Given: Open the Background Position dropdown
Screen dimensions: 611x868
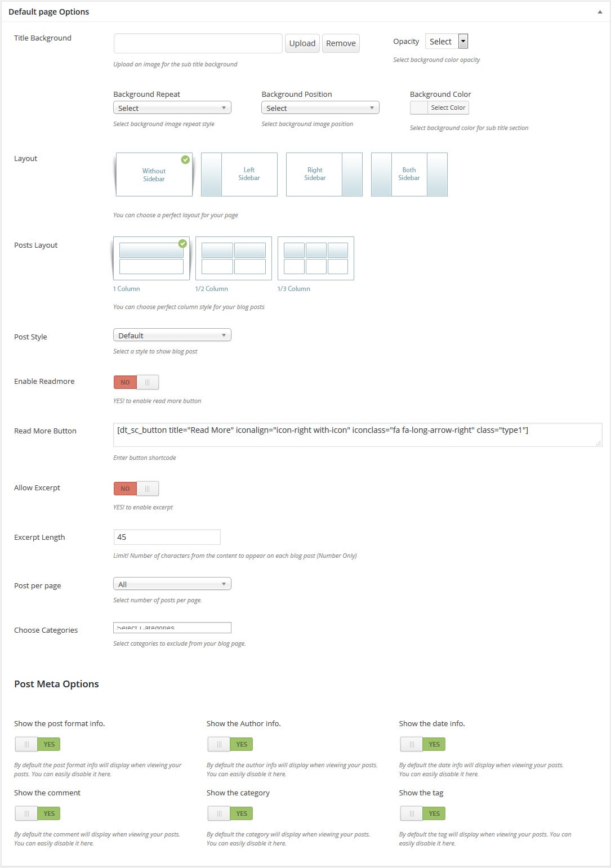Looking at the screenshot, I should click(x=320, y=107).
